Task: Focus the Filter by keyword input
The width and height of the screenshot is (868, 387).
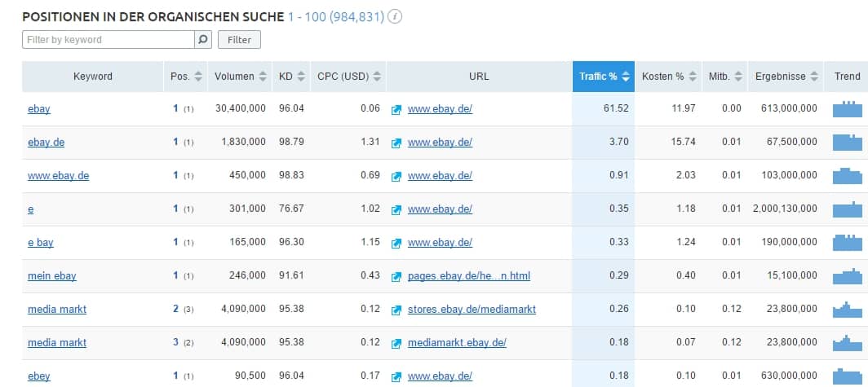Action: [108, 40]
